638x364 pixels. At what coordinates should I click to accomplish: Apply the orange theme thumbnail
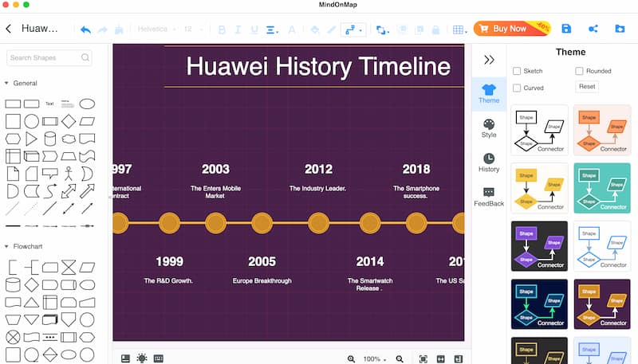click(x=602, y=130)
